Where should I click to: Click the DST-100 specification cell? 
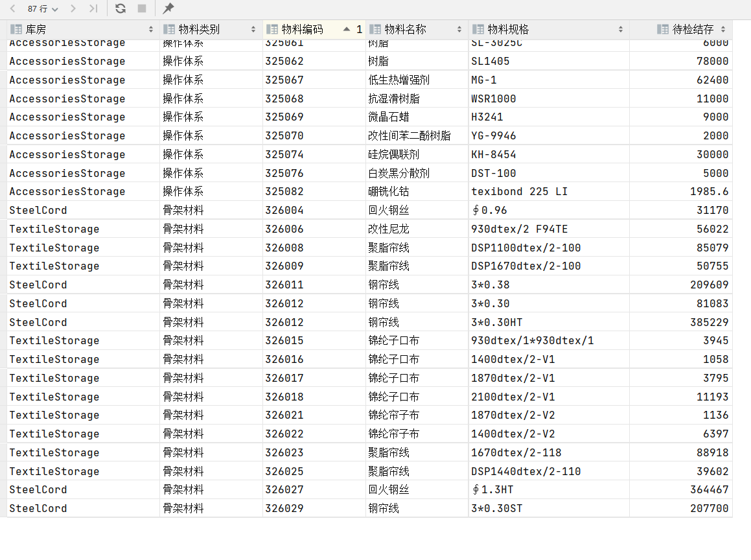pyautogui.click(x=549, y=173)
